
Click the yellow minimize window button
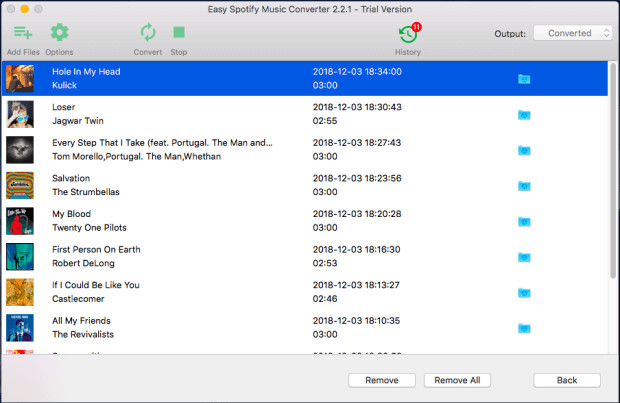[25, 9]
